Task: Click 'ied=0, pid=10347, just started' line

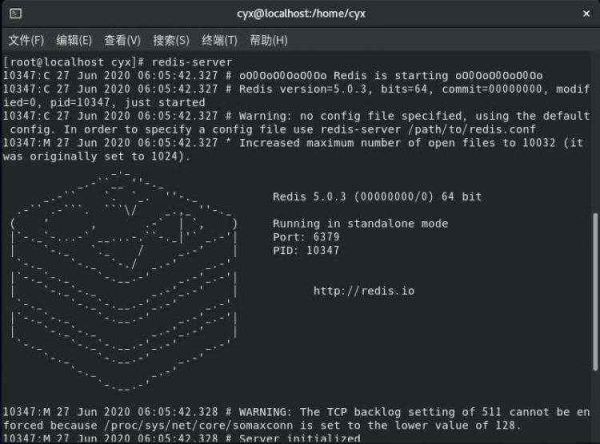Action: 104,103
